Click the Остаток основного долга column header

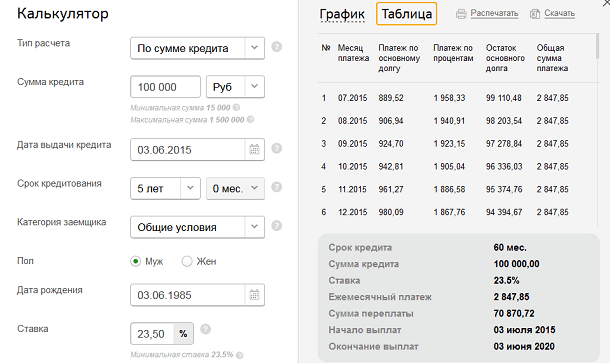[x=505, y=58]
